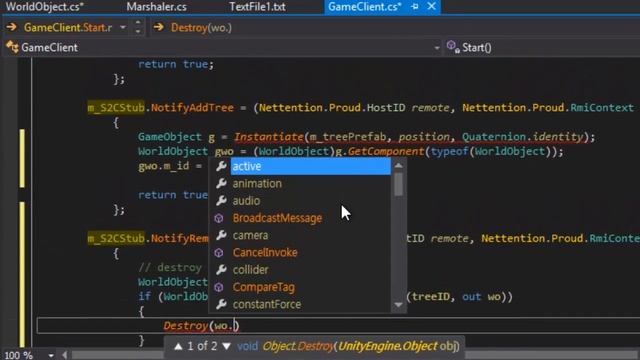Open the 100 % zoom dropdown

[x=51, y=356]
